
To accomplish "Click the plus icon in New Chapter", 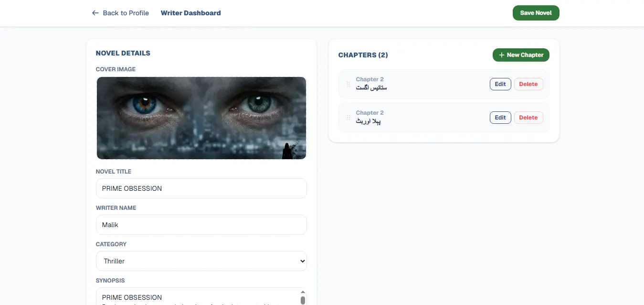I will (x=501, y=55).
